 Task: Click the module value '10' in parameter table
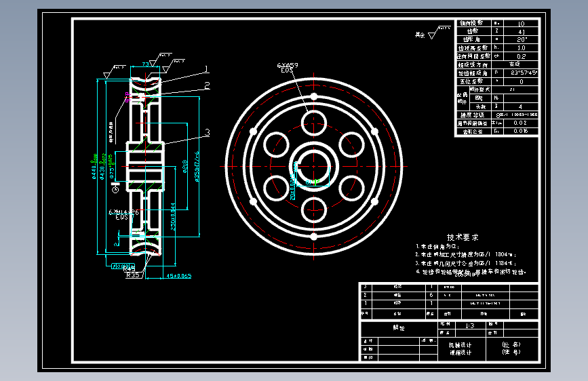pyautogui.click(x=521, y=23)
